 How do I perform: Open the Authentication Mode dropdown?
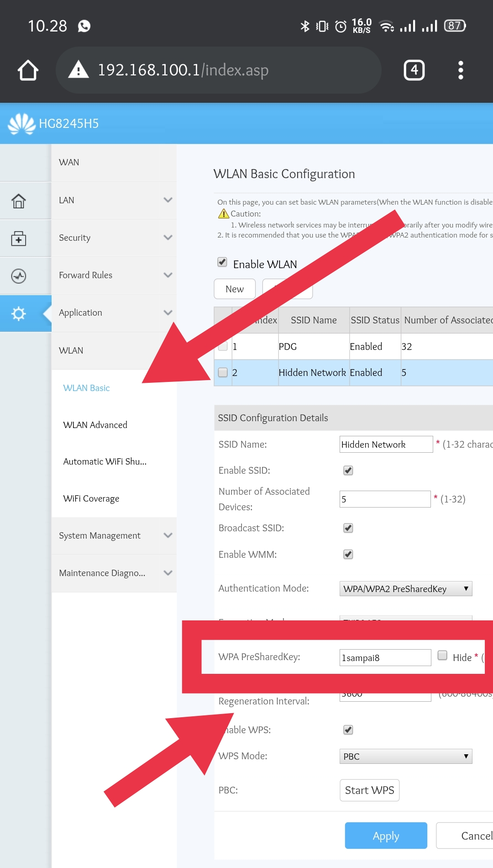406,589
